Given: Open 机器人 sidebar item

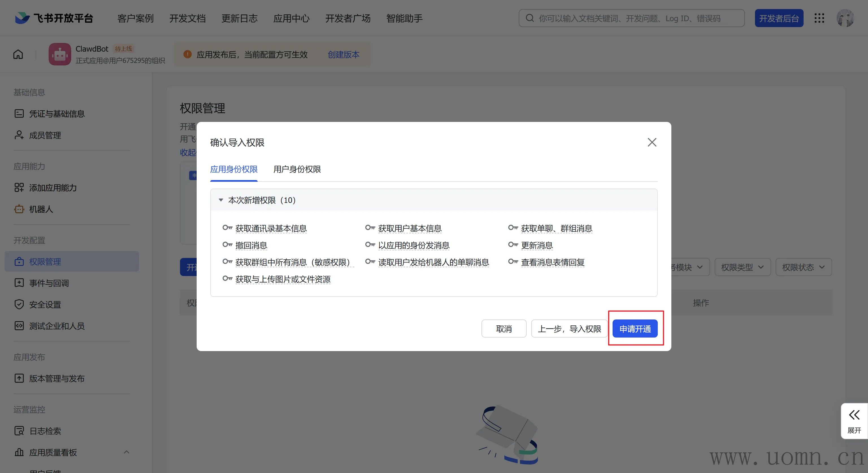Looking at the screenshot, I should (41, 209).
